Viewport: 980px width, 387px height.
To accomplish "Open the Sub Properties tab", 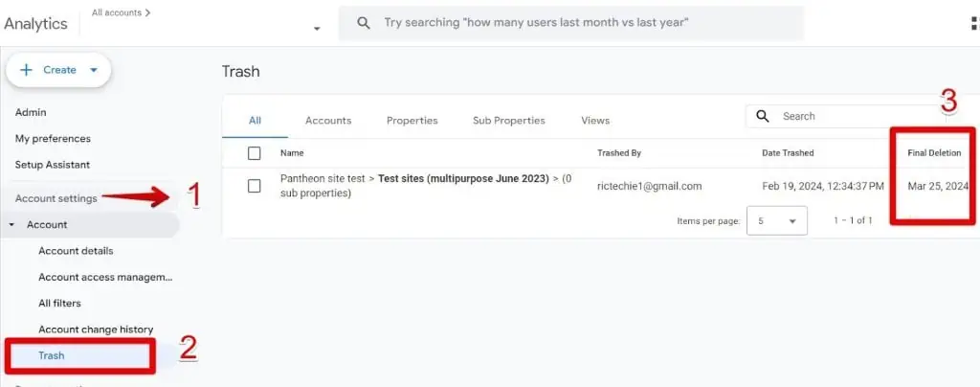I will point(508,121).
